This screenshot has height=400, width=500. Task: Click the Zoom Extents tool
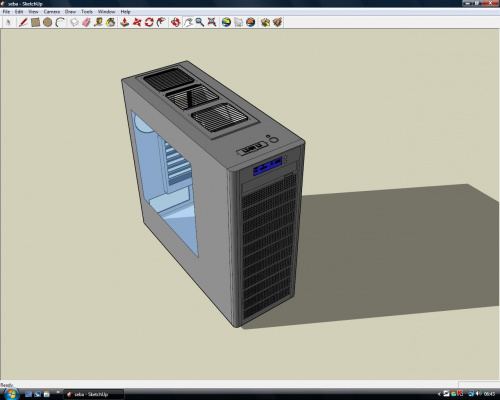point(212,22)
